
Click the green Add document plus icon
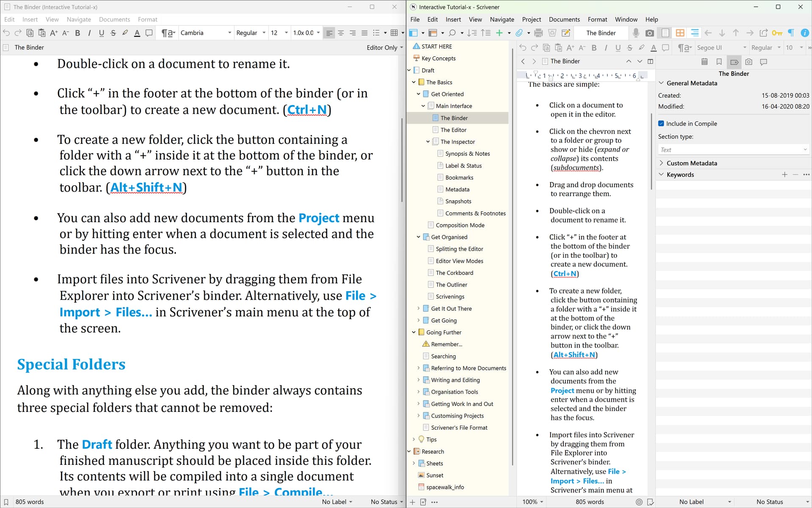[499, 33]
